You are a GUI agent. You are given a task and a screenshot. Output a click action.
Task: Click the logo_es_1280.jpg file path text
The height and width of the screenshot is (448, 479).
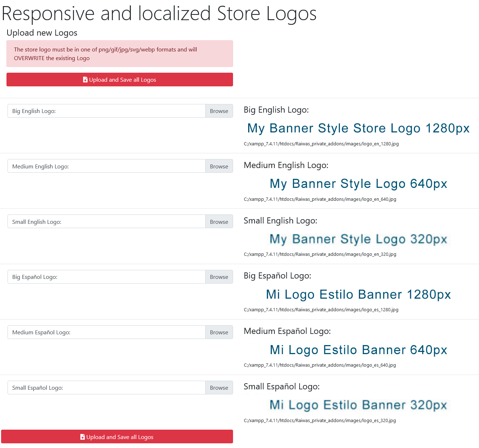321,310
